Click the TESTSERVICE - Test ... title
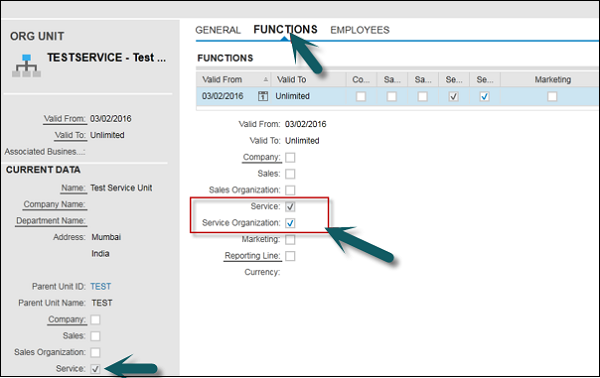Viewport: 600px width, 378px height. (106, 57)
